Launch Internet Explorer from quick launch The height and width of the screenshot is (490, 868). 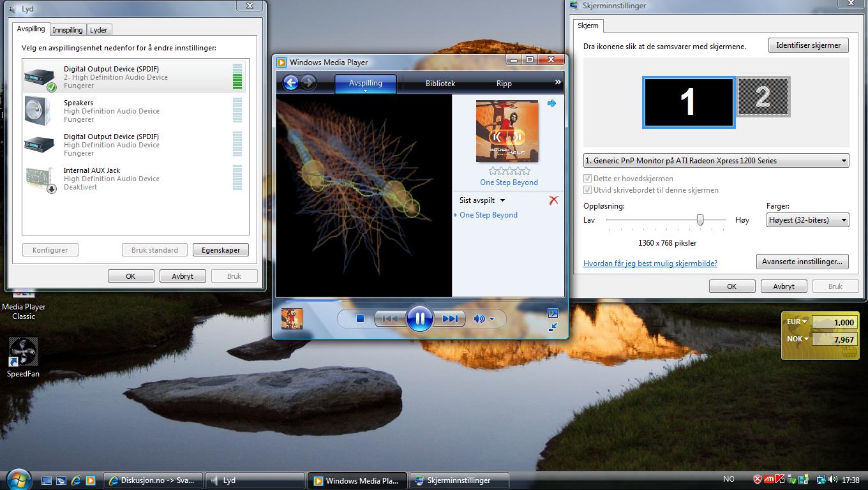pyautogui.click(x=76, y=480)
